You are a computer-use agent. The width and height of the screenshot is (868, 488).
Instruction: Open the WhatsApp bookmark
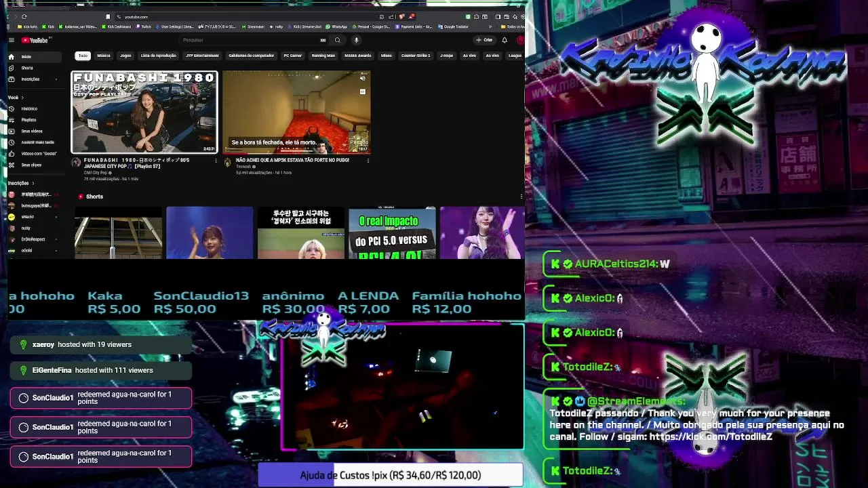click(337, 27)
